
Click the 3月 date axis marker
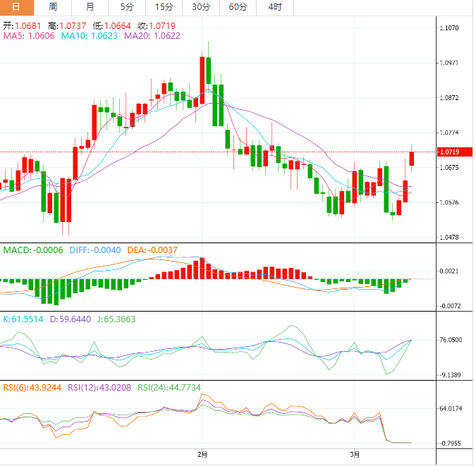355,455
